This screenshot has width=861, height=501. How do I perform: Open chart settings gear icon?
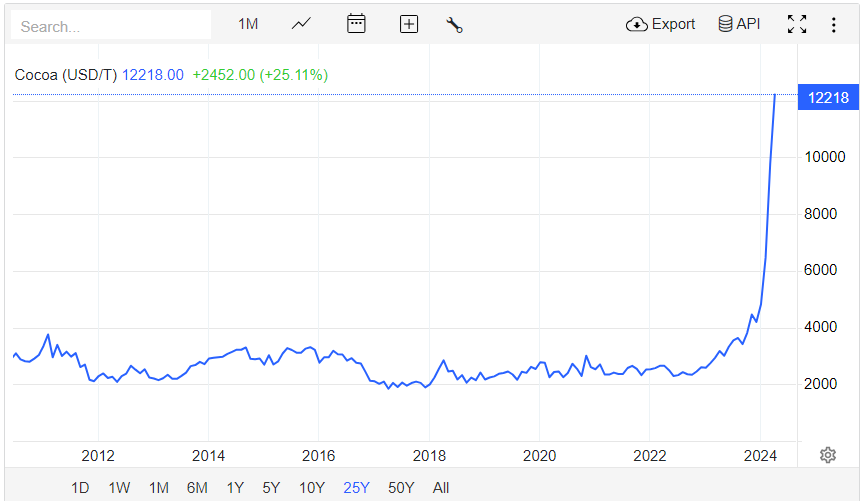[x=828, y=455]
